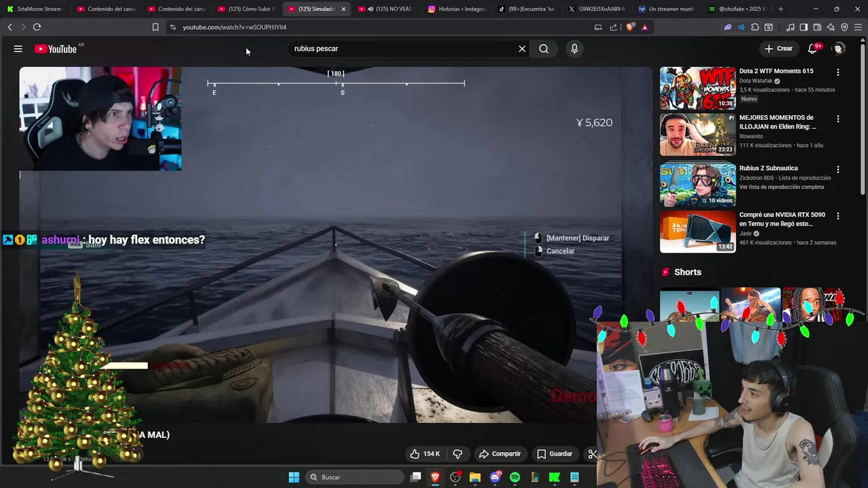
Task: Open the Jade channel link
Action: 745,233
